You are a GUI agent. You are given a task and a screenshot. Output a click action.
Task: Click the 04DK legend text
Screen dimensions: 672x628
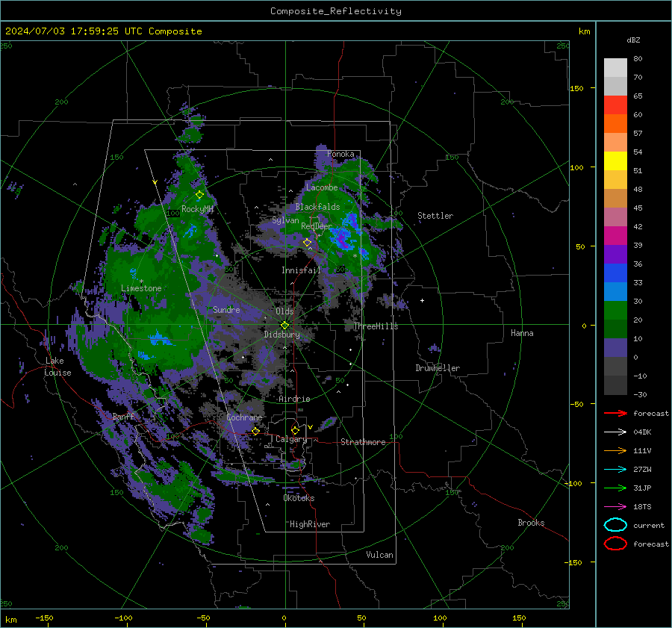point(642,432)
